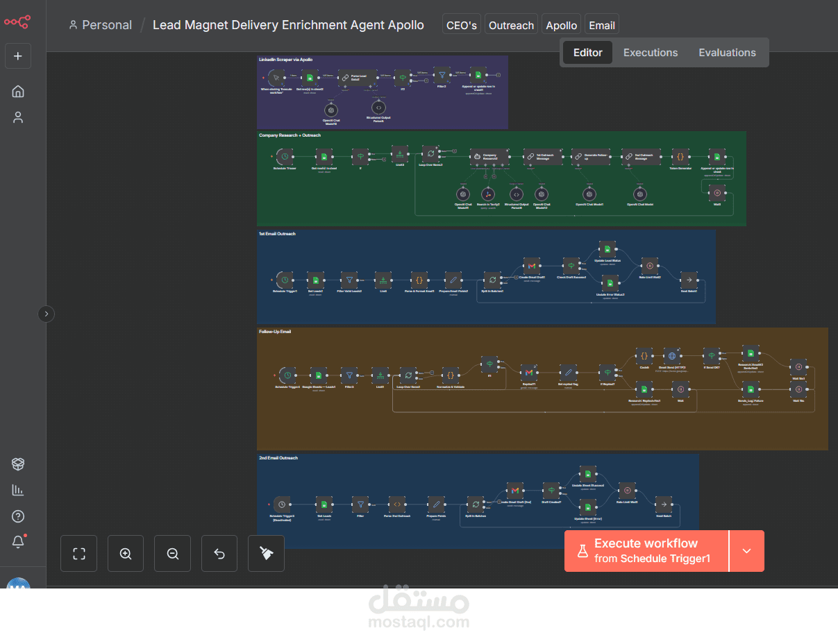Click Execute workflow from Schedule Trigger1

(x=646, y=551)
